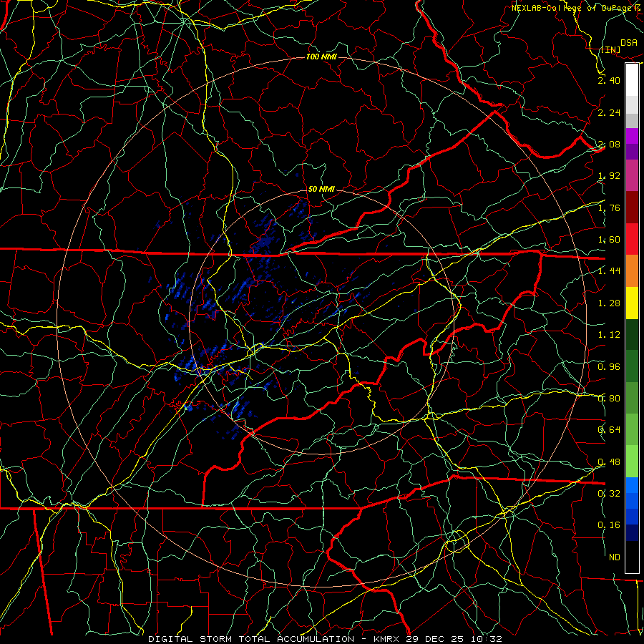644x644 pixels.
Task: Click the 0.64 legend value
Action: [x=609, y=430]
